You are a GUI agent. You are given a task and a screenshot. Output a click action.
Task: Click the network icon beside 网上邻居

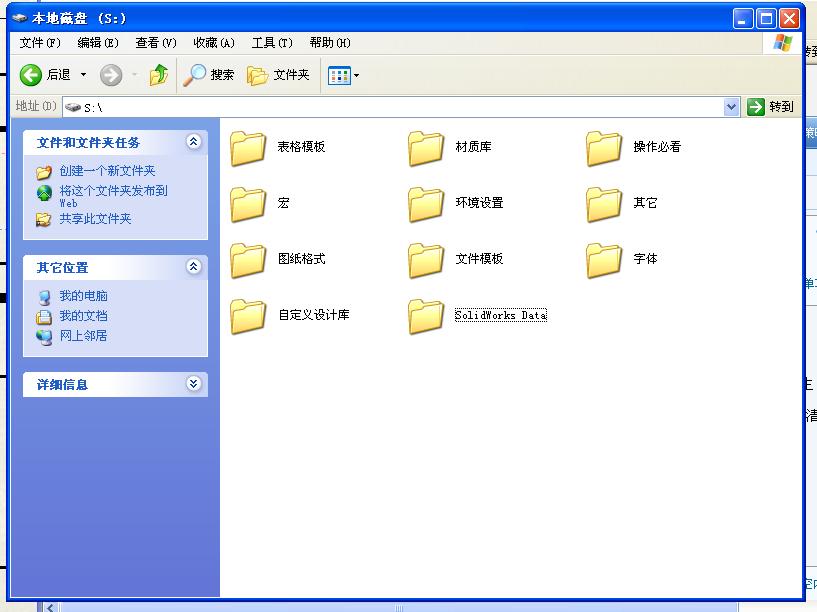44,337
